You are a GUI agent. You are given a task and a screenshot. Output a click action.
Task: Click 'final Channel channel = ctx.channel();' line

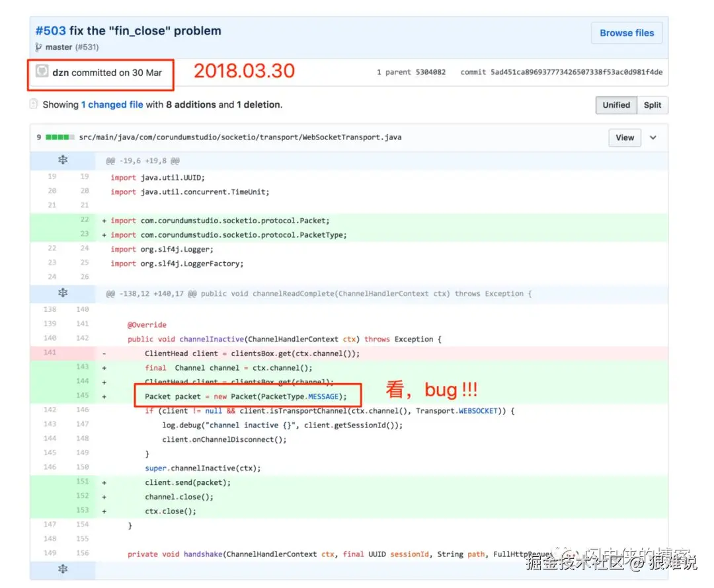[x=229, y=368]
